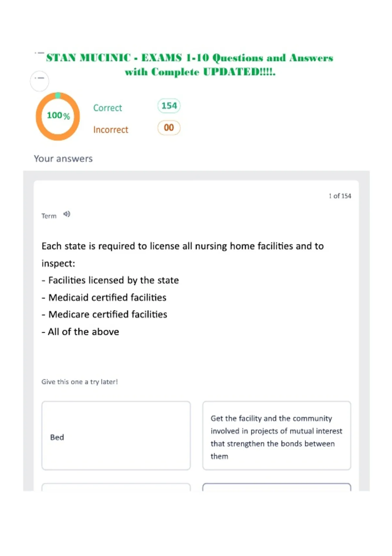392x556 pixels.
Task: Click the partially visible bottom-right answer card
Action: (277, 487)
